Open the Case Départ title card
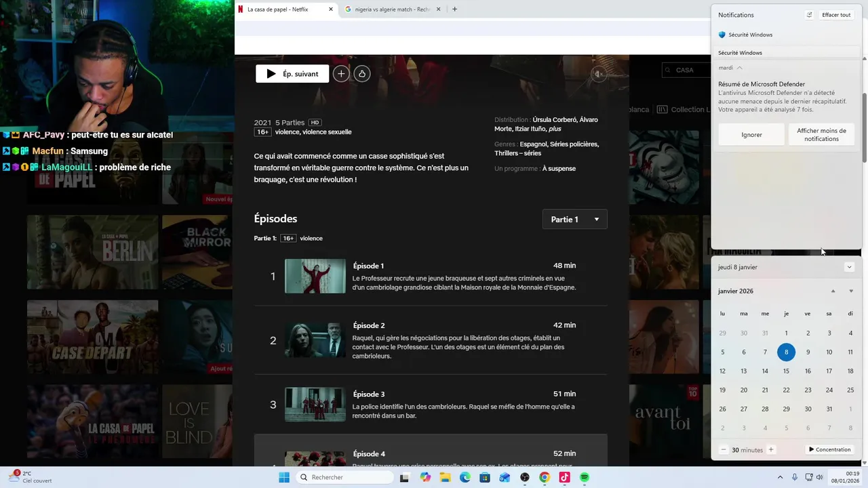 pos(92,337)
